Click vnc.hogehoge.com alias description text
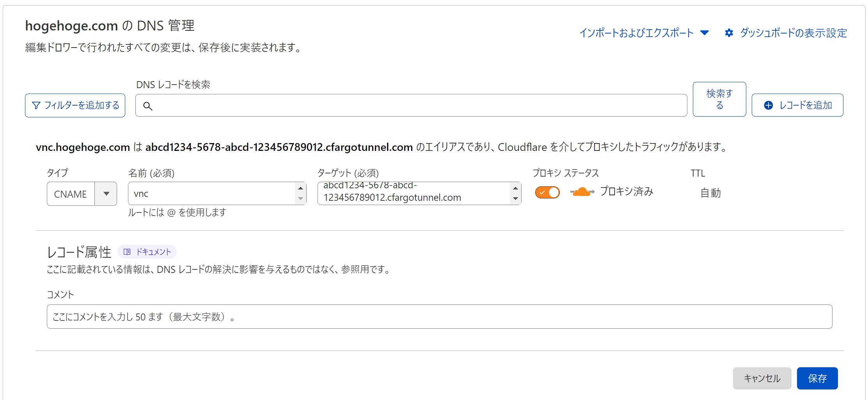The height and width of the screenshot is (400, 868). [x=382, y=147]
